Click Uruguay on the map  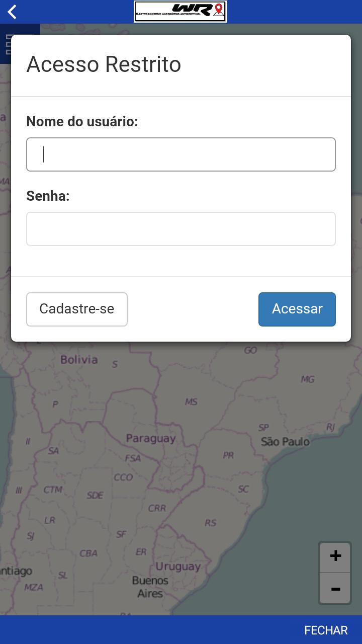pyautogui.click(x=178, y=567)
